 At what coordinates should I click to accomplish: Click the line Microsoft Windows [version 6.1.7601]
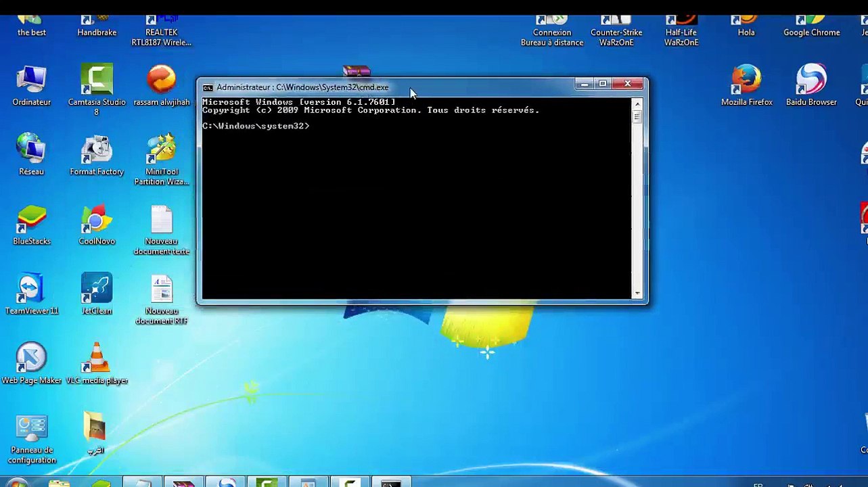point(298,102)
